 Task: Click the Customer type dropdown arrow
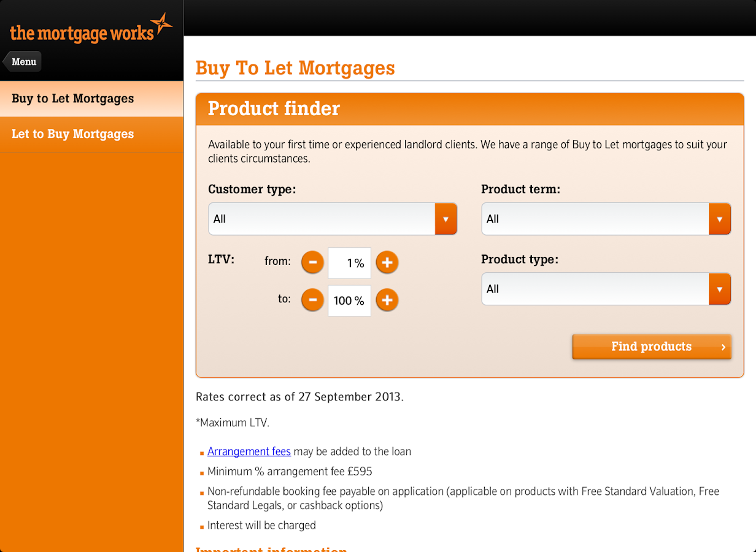(446, 219)
